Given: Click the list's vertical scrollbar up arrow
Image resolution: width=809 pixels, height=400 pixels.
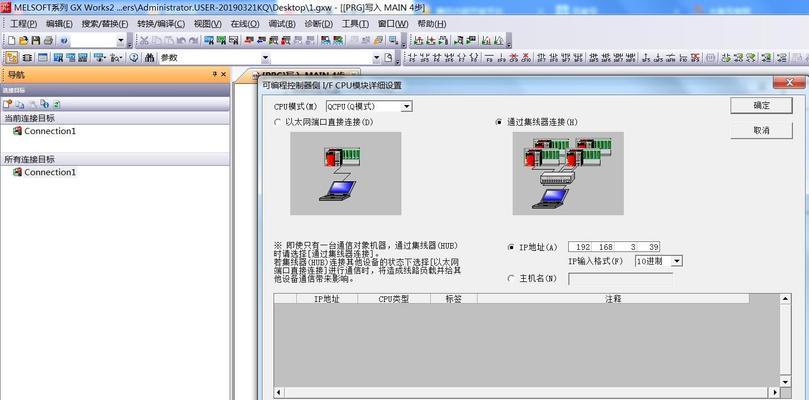Looking at the screenshot, I should click(785, 299).
